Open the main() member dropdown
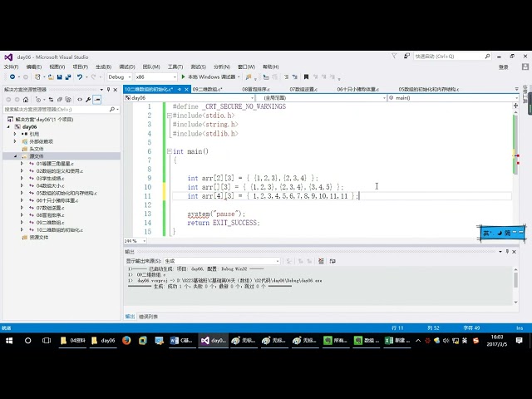The image size is (532, 399). coord(453,98)
